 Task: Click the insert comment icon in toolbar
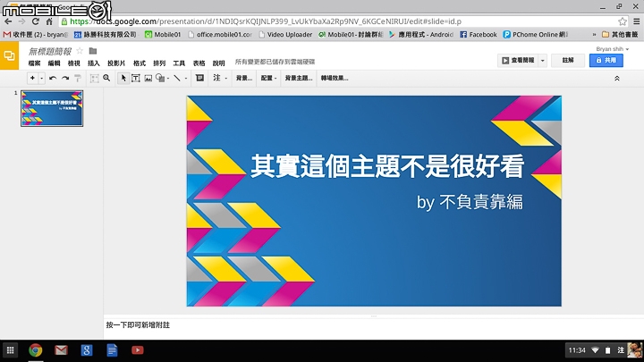(x=199, y=78)
